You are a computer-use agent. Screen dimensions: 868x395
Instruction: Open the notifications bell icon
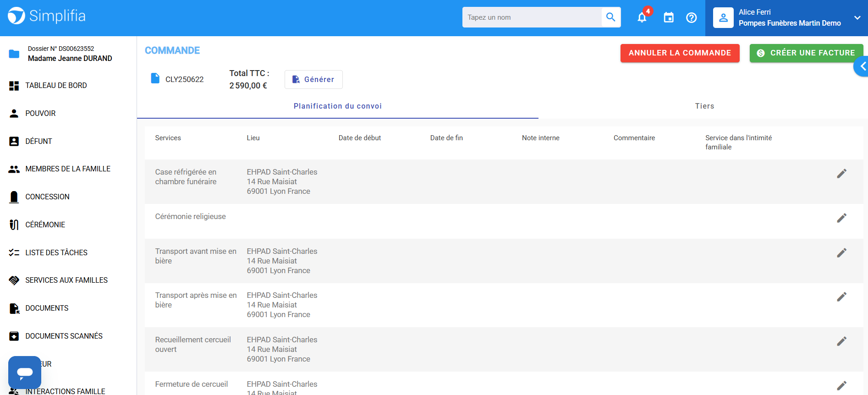point(642,18)
